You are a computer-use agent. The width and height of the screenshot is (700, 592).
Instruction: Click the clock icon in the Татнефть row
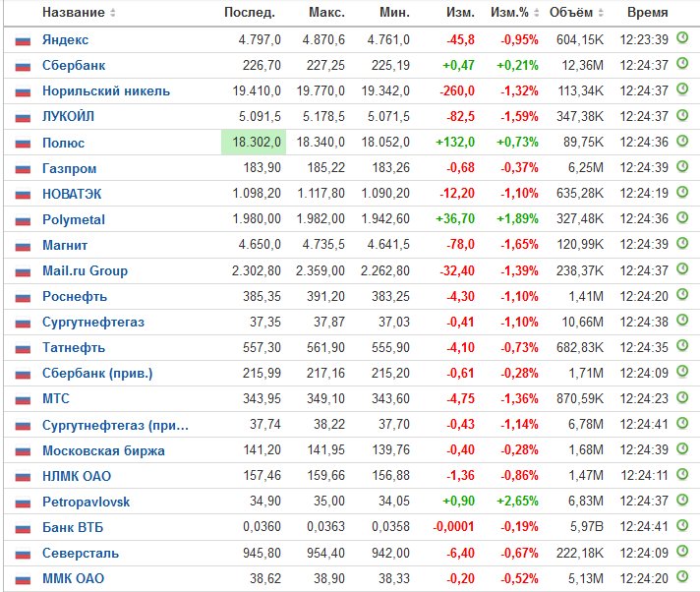coord(682,346)
